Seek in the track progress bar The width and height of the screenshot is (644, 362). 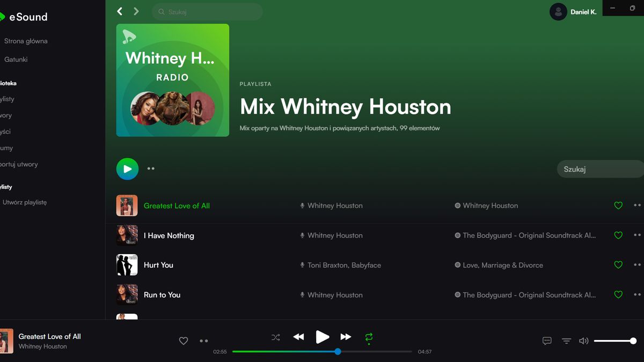322,352
